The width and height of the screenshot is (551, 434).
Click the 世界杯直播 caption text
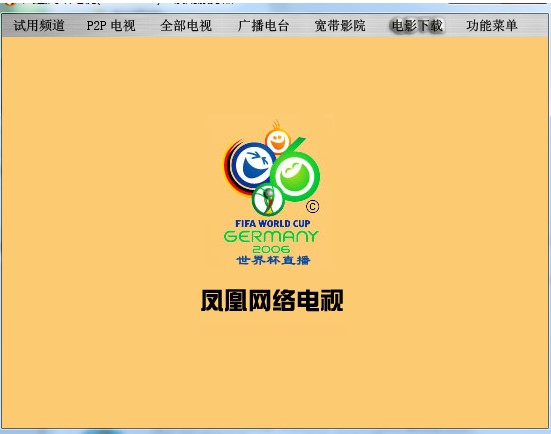click(273, 260)
